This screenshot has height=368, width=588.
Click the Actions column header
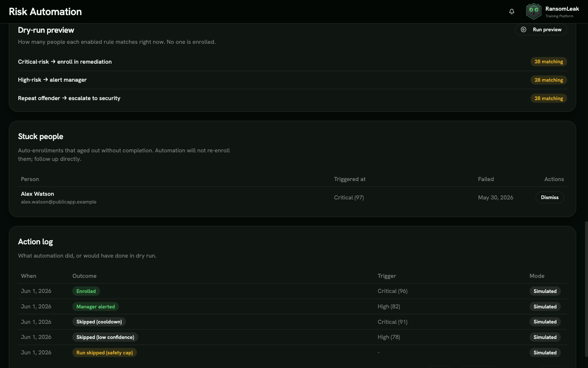pos(554,179)
